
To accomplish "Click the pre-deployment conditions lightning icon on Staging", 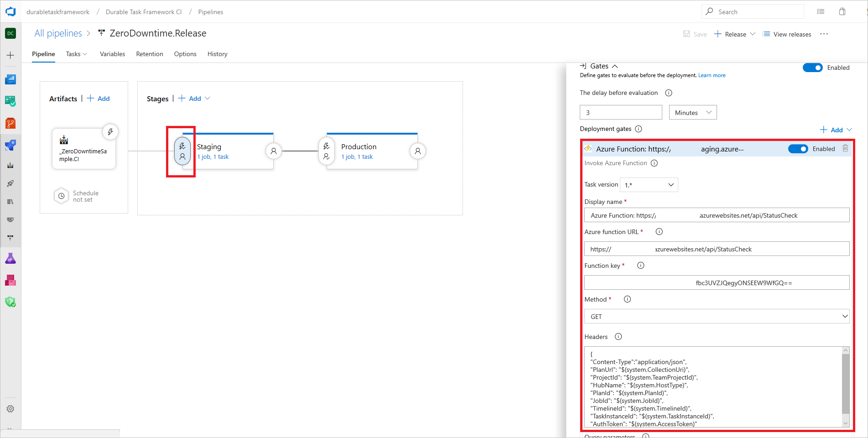I will (x=182, y=145).
